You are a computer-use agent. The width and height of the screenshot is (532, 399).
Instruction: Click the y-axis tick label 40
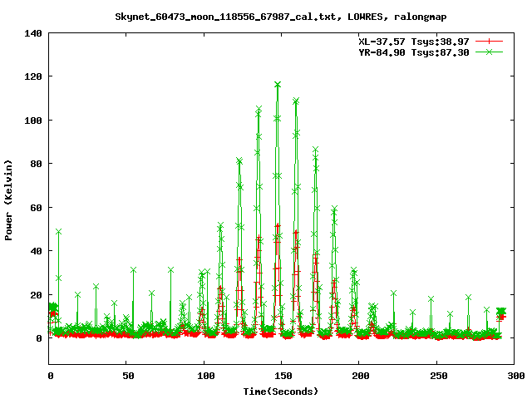coord(37,251)
